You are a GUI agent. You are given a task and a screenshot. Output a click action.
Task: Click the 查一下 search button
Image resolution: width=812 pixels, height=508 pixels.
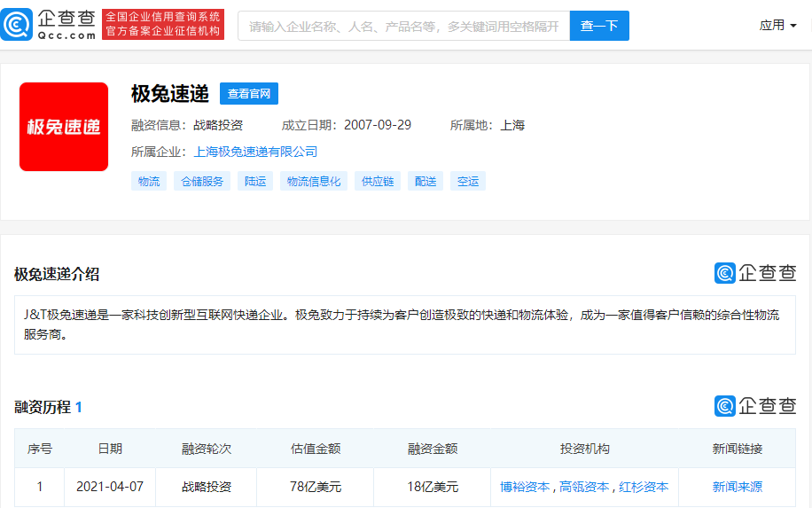point(599,26)
